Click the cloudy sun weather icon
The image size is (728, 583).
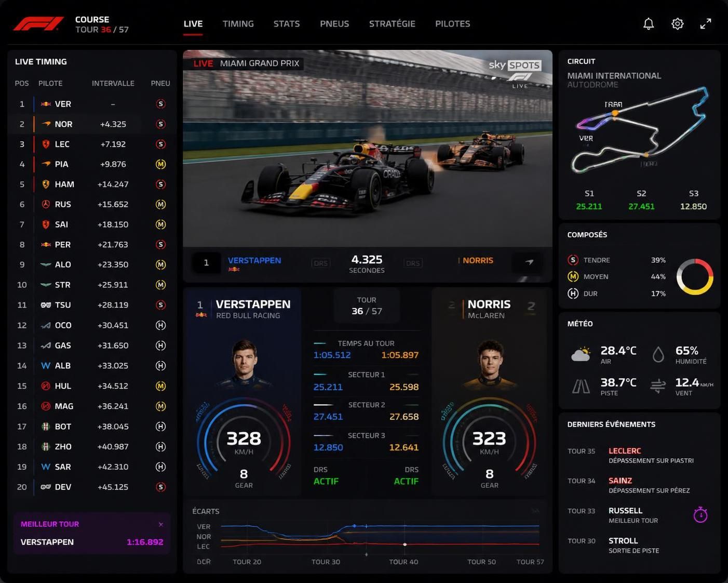click(x=581, y=354)
